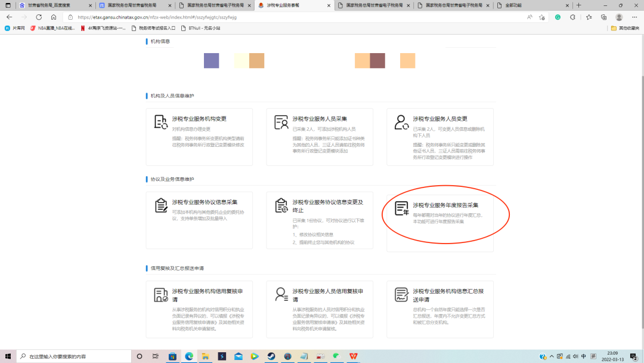Click the 机构及人员信息维护 section heading
644x363 pixels.
tap(172, 96)
